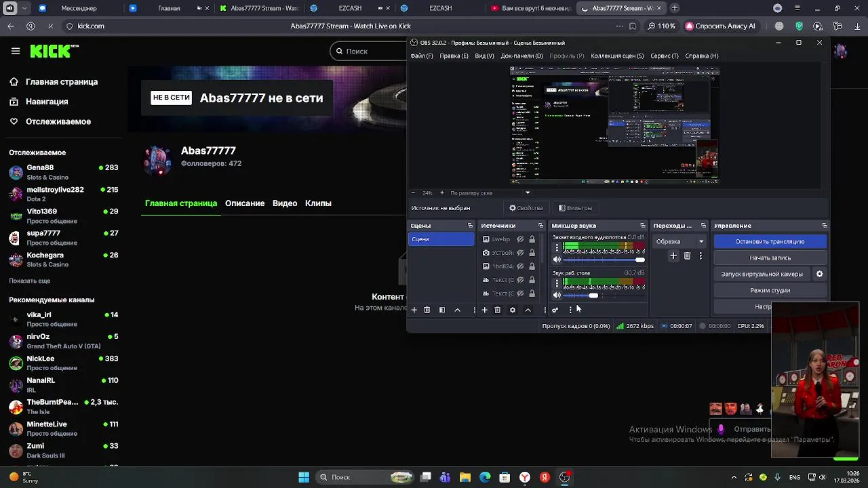This screenshot has width=868, height=488.
Task: Click Спросить Алису AI in browser toolbar
Action: point(720,26)
